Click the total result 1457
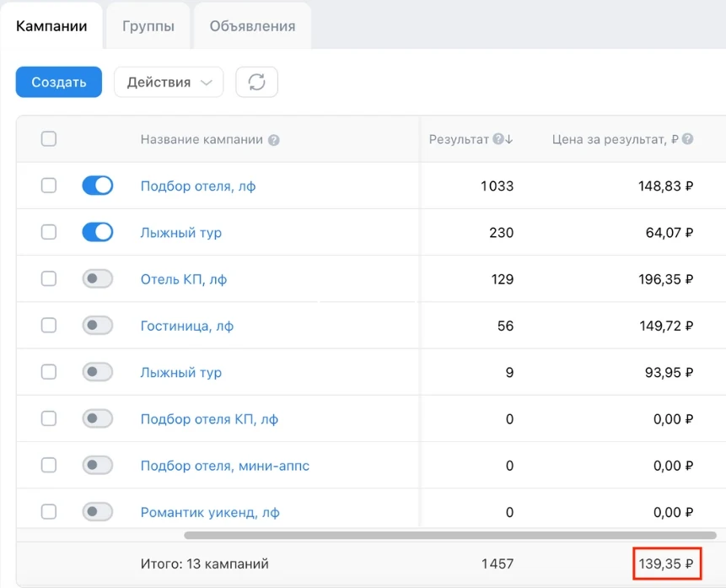726x588 pixels. pos(497,564)
